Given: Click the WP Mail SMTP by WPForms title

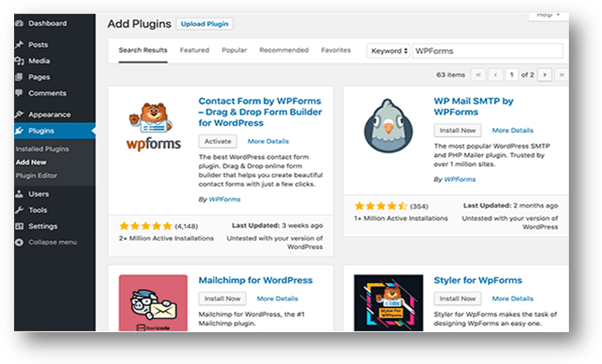Looking at the screenshot, I should (x=473, y=107).
